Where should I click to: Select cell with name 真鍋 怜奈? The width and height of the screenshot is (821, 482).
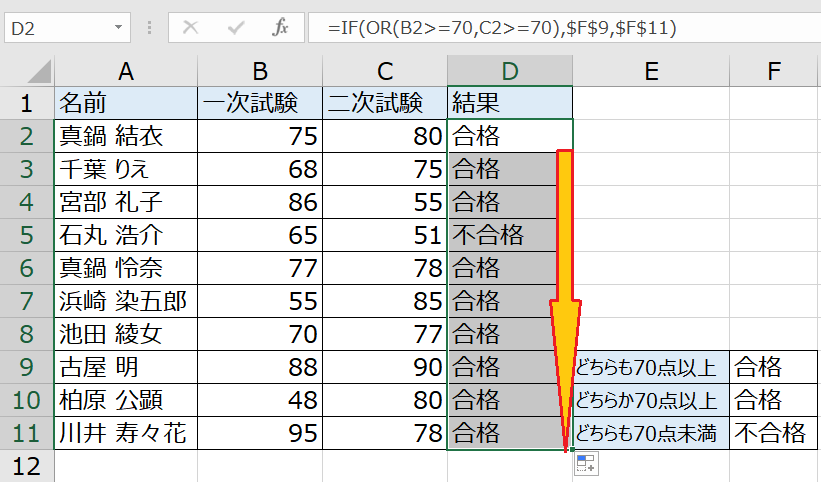point(126,268)
